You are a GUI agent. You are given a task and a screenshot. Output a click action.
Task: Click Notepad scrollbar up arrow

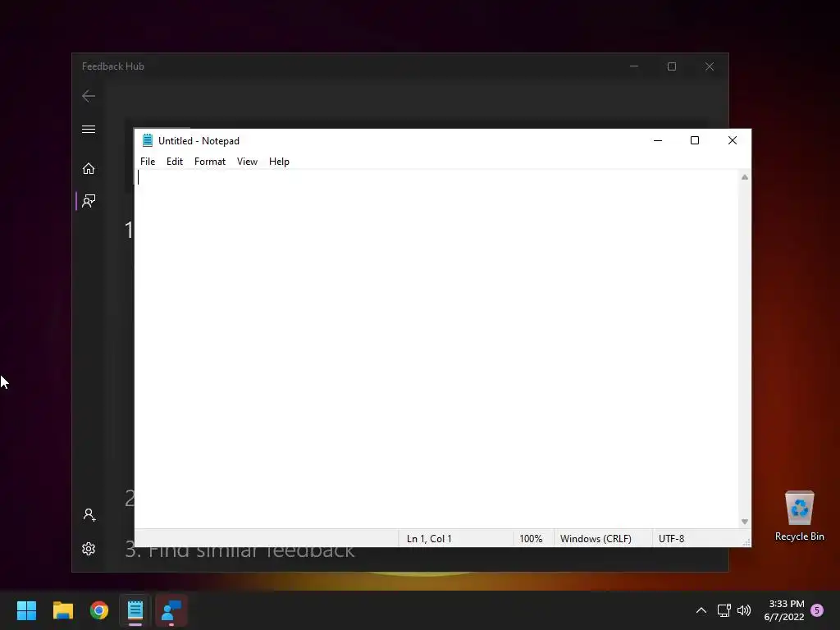tap(745, 177)
